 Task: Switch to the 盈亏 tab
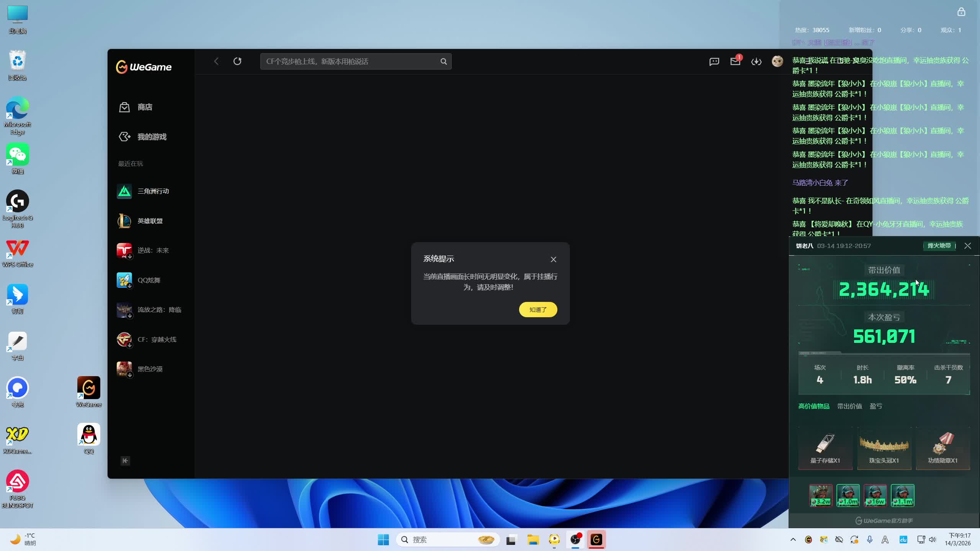[x=876, y=406]
